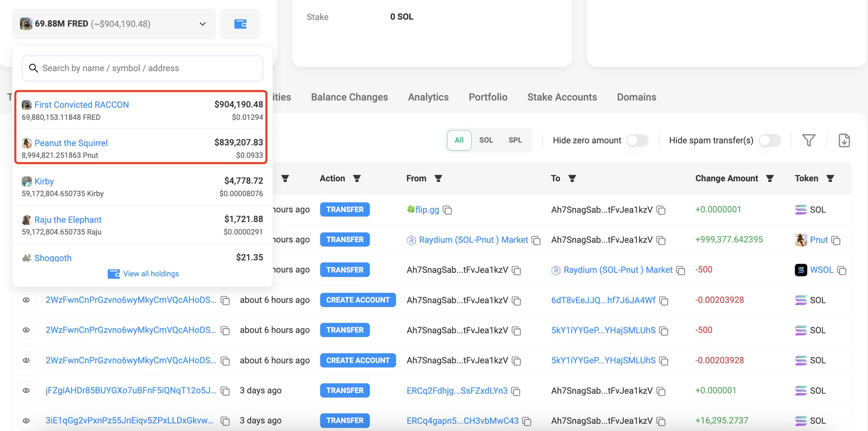Click the blue wallet icon button
868x431 pixels.
click(240, 24)
